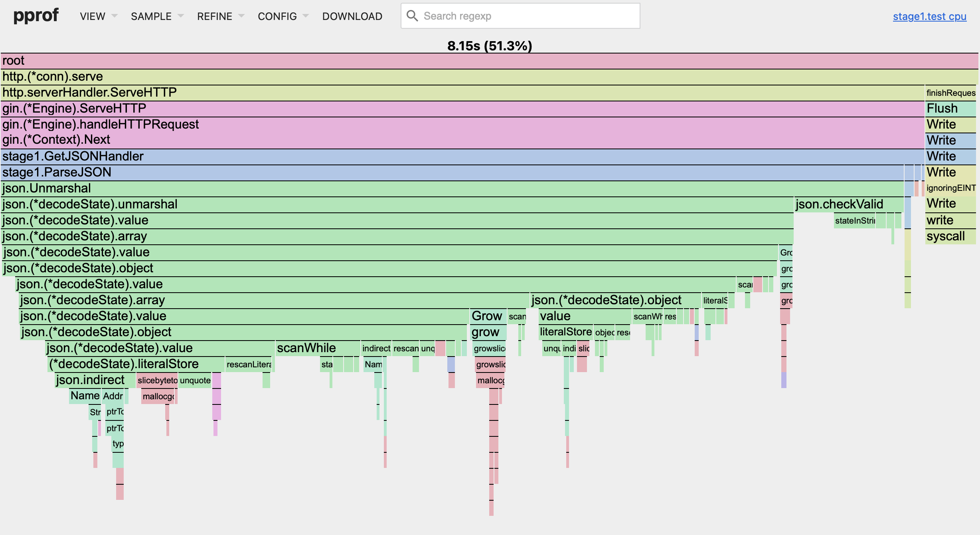Click the search magnifier icon

(x=412, y=16)
